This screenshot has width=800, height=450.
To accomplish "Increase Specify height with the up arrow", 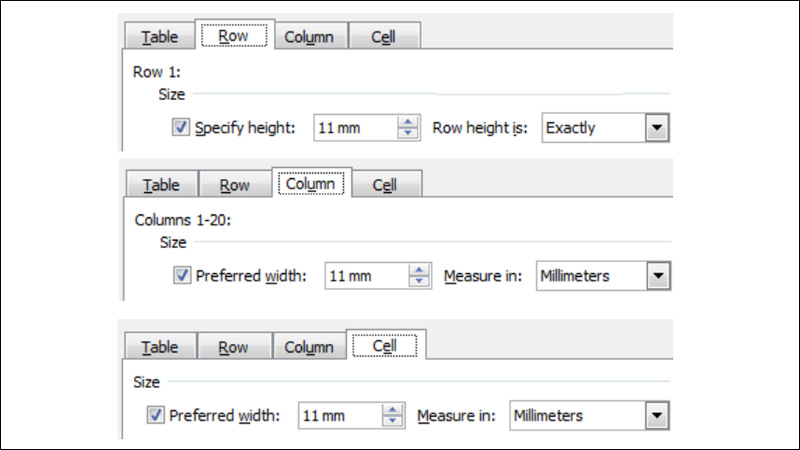I will pos(408,122).
